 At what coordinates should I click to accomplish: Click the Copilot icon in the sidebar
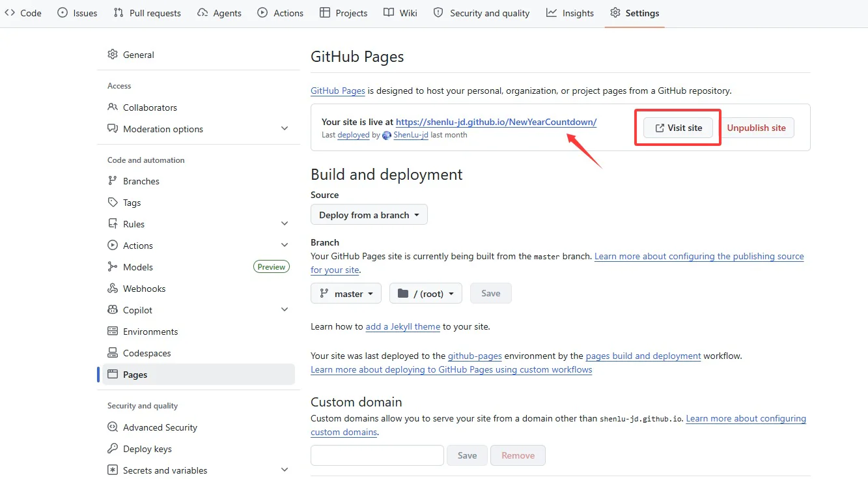[113, 310]
